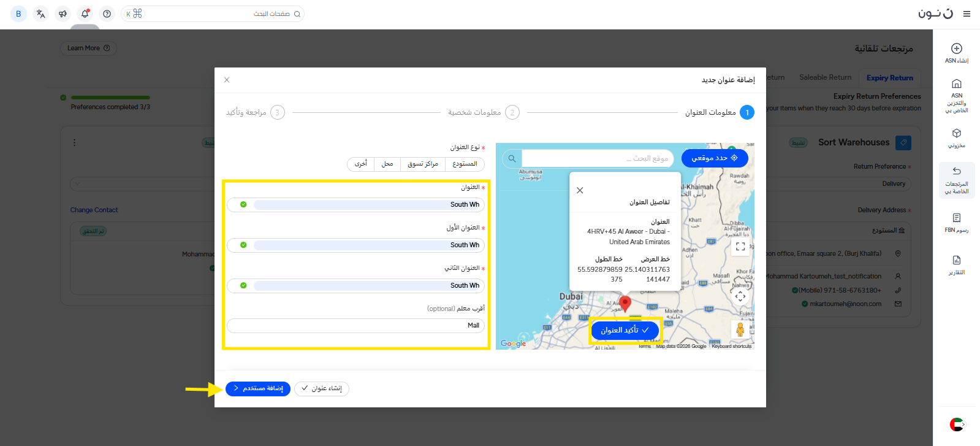Open the translate language icon

tap(41, 13)
